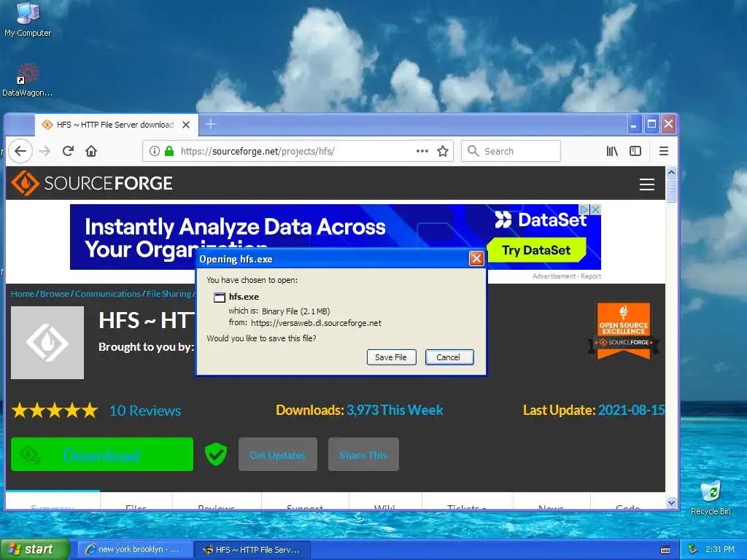The height and width of the screenshot is (560, 747).
Task: Switch to new york brooklyn taskbar window
Action: click(135, 550)
